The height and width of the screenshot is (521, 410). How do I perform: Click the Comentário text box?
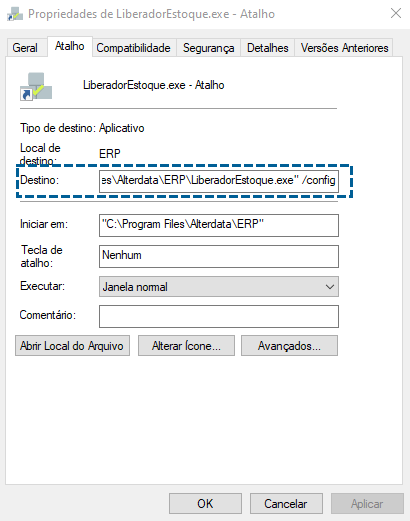click(x=219, y=316)
